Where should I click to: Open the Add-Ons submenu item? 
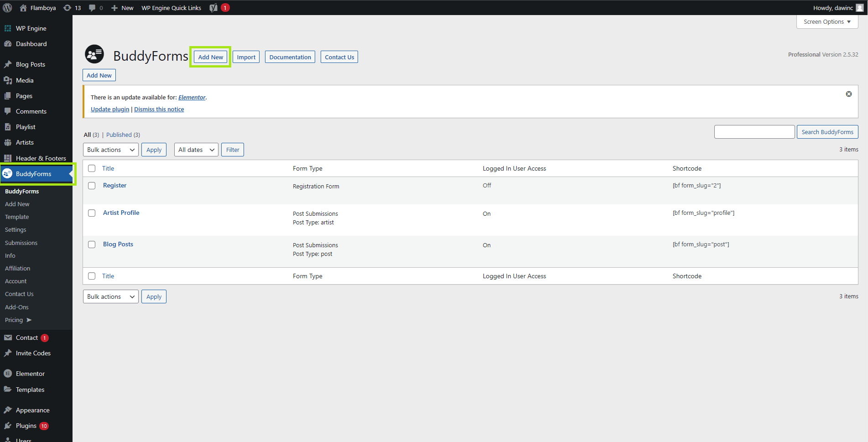(x=17, y=307)
